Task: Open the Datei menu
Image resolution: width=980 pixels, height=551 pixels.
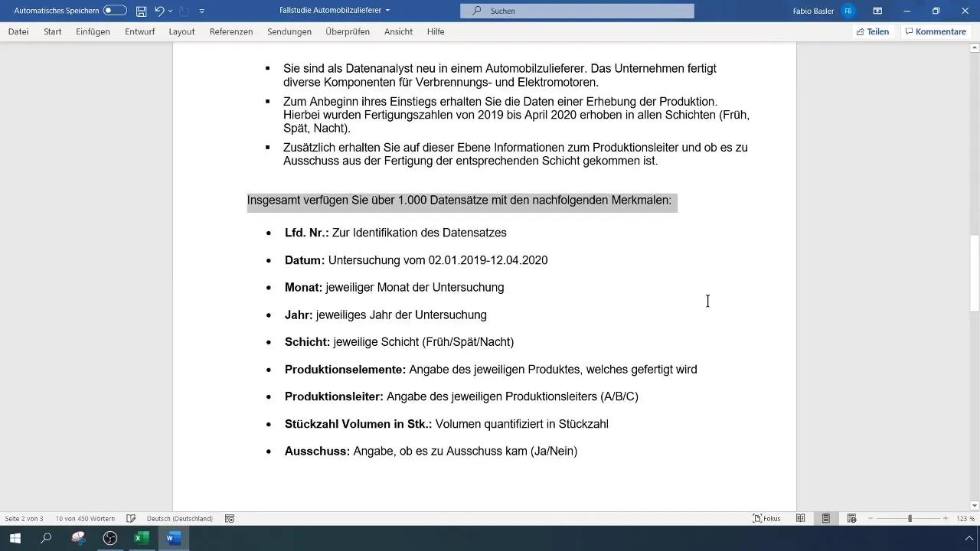Action: (x=18, y=31)
